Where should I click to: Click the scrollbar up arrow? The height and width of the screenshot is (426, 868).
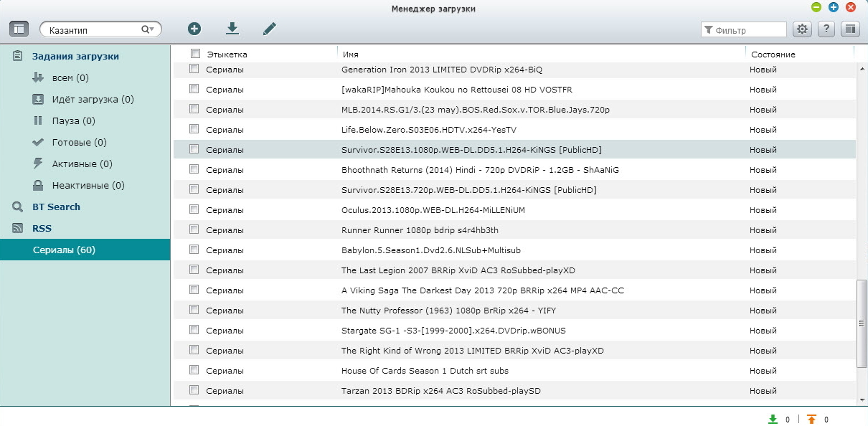click(862, 68)
